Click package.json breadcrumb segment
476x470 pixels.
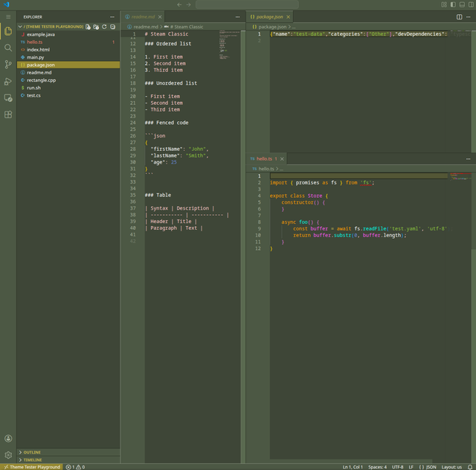[269, 27]
